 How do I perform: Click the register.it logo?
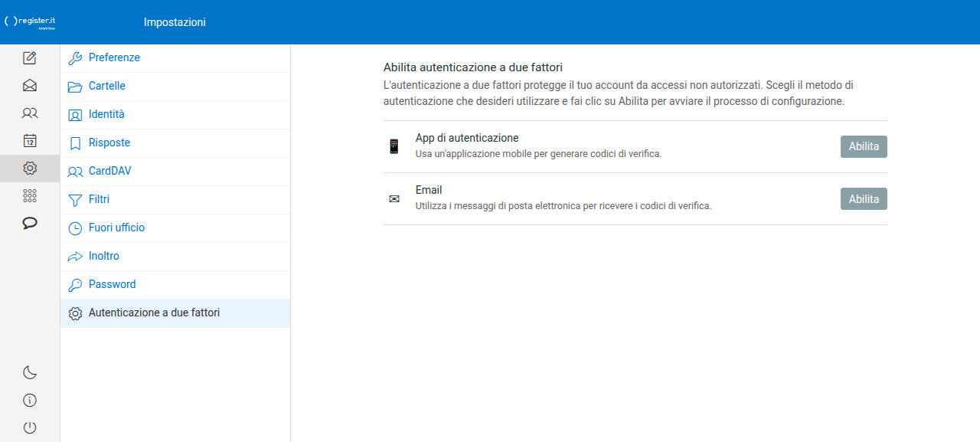point(30,22)
